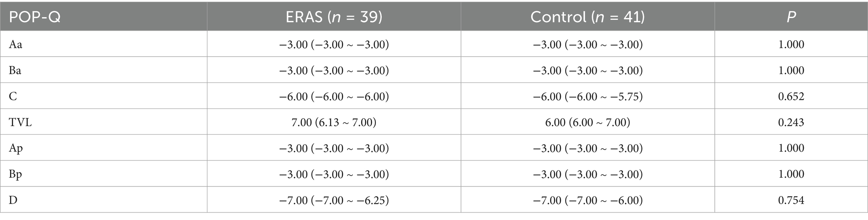Click Control value −7.00 (−7.00 ~ −6.00)

pyautogui.click(x=587, y=200)
